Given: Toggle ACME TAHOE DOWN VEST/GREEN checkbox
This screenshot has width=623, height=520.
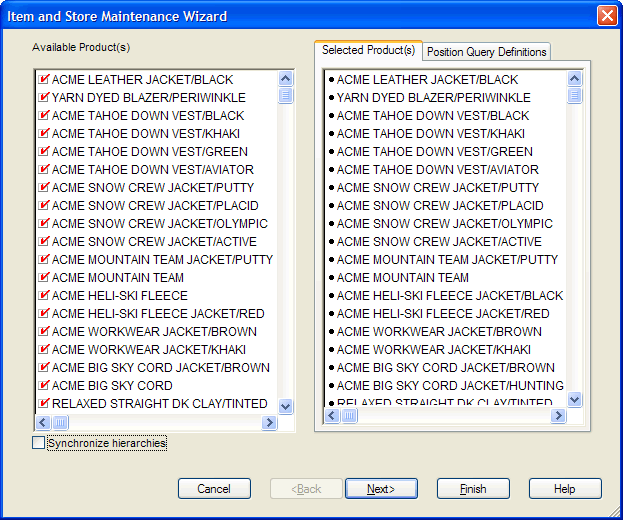Looking at the screenshot, I should pyautogui.click(x=44, y=151).
